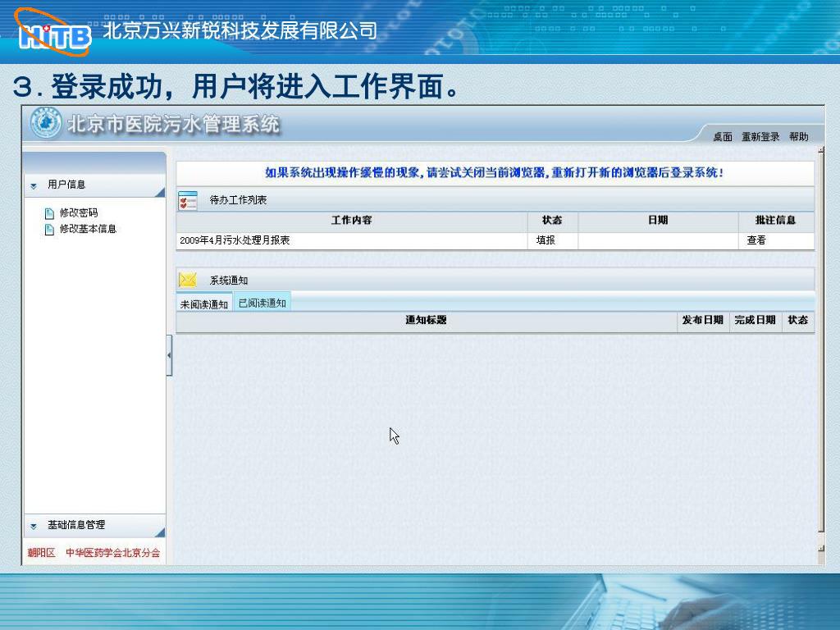Open the 基础信息管理 section header

95,526
